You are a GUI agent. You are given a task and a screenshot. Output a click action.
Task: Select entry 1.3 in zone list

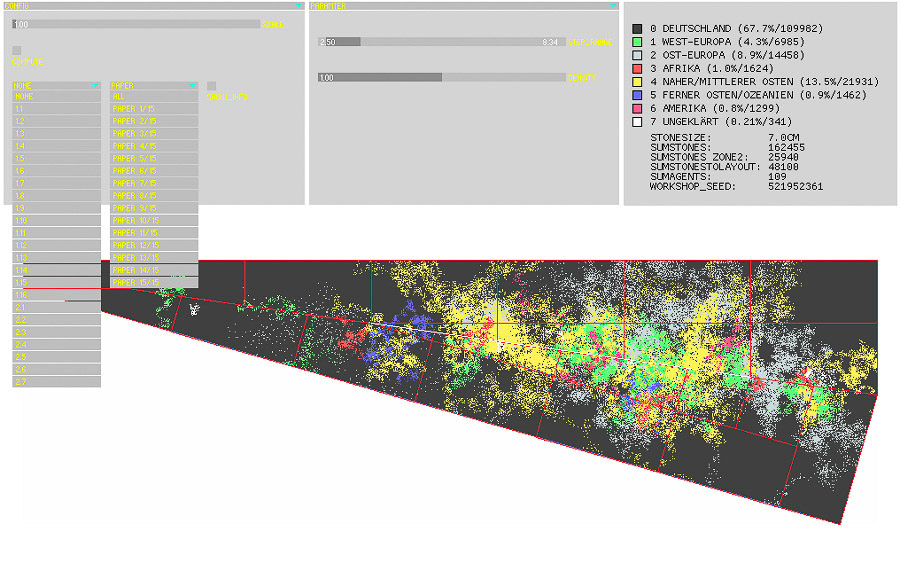[x=56, y=134]
